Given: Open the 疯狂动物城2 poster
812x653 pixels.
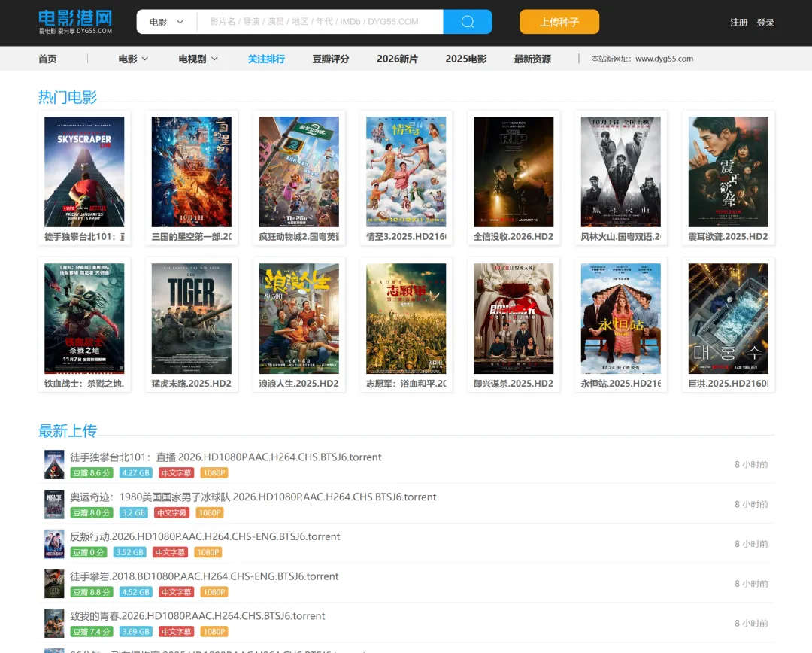Looking at the screenshot, I should click(x=298, y=172).
